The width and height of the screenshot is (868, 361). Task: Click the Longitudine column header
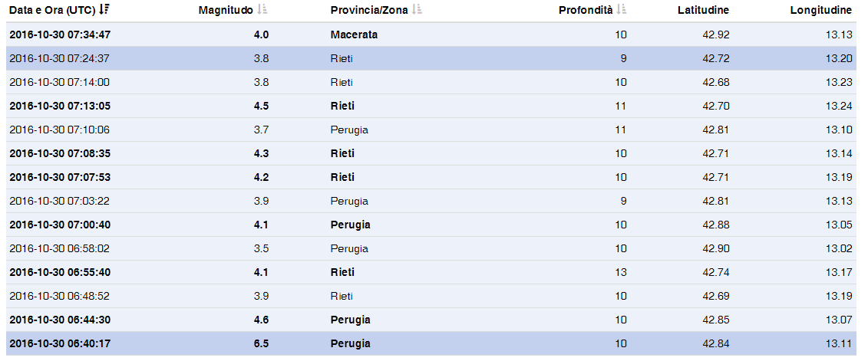820,10
